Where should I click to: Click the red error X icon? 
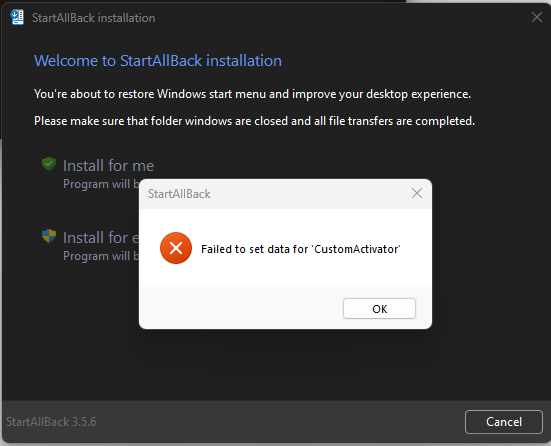coord(176,248)
